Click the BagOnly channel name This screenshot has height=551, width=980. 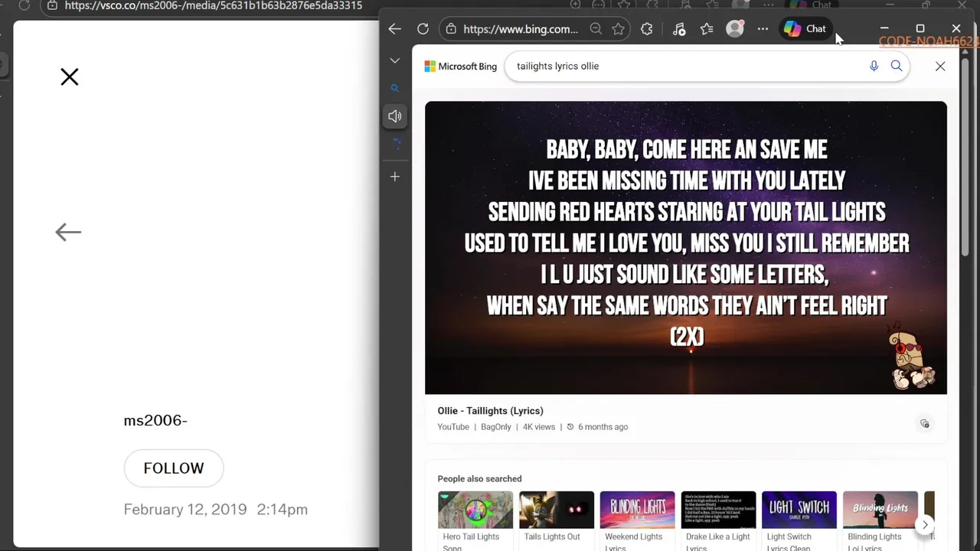496,427
